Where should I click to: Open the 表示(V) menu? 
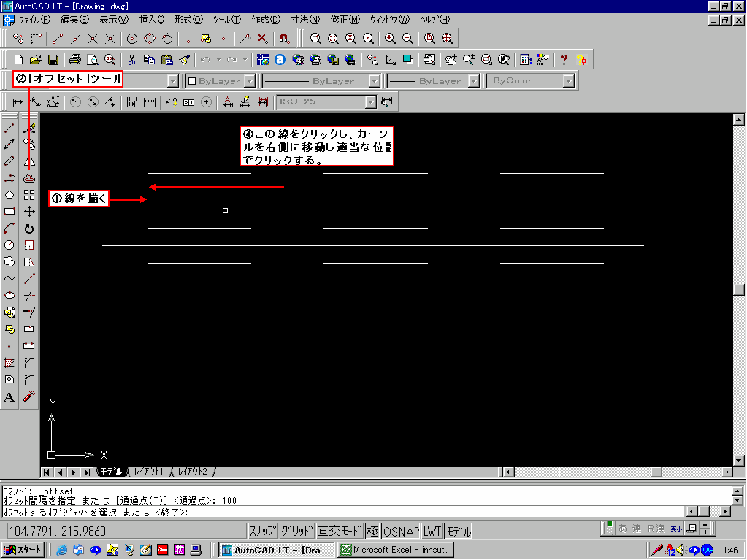pyautogui.click(x=114, y=20)
